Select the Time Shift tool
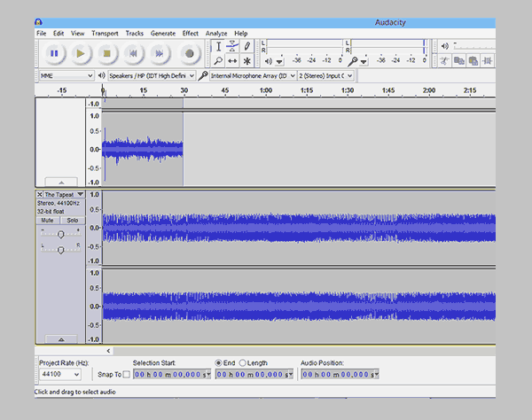 point(232,61)
